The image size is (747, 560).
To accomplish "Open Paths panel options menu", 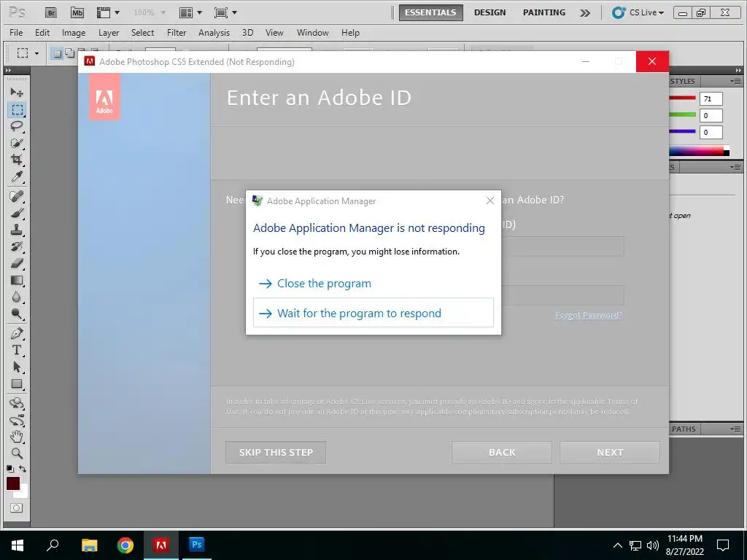I will (x=736, y=429).
